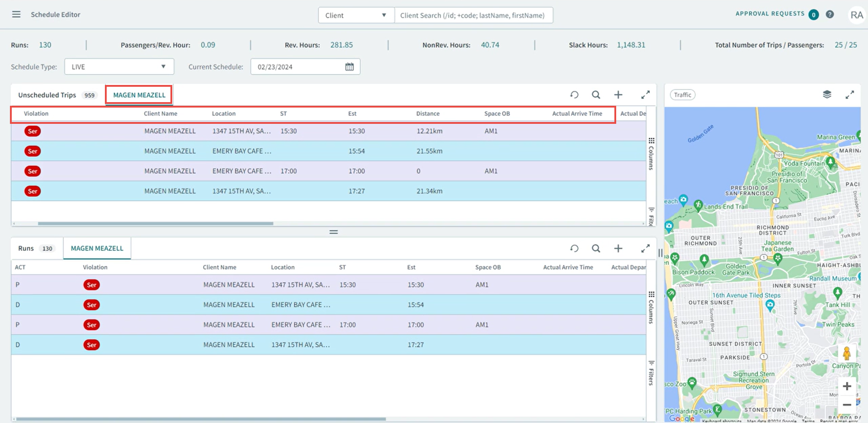Viewport: 868px width, 423px height.
Task: Open the Filters panel on Unscheduled Trips
Action: (651, 217)
